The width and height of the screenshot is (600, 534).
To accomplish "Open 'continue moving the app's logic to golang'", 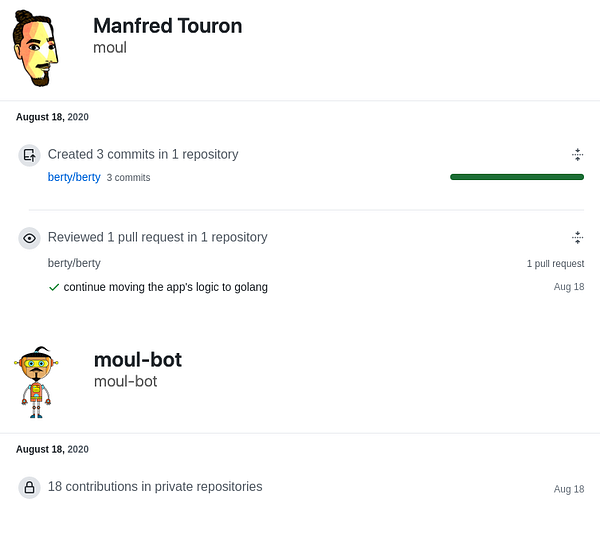I will [165, 287].
